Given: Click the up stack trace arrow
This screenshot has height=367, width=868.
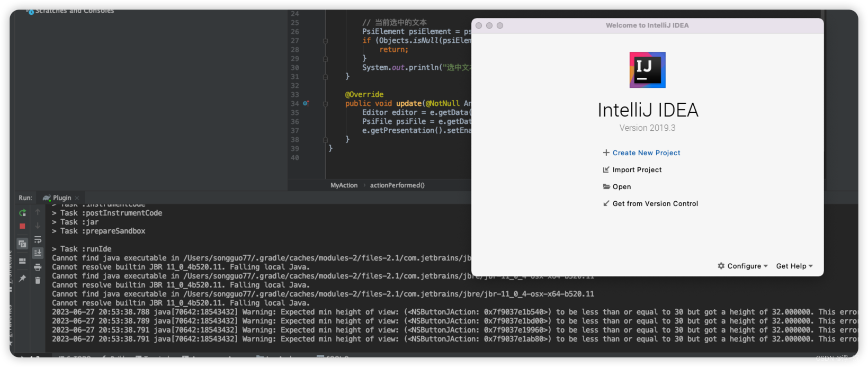Looking at the screenshot, I should click(38, 212).
